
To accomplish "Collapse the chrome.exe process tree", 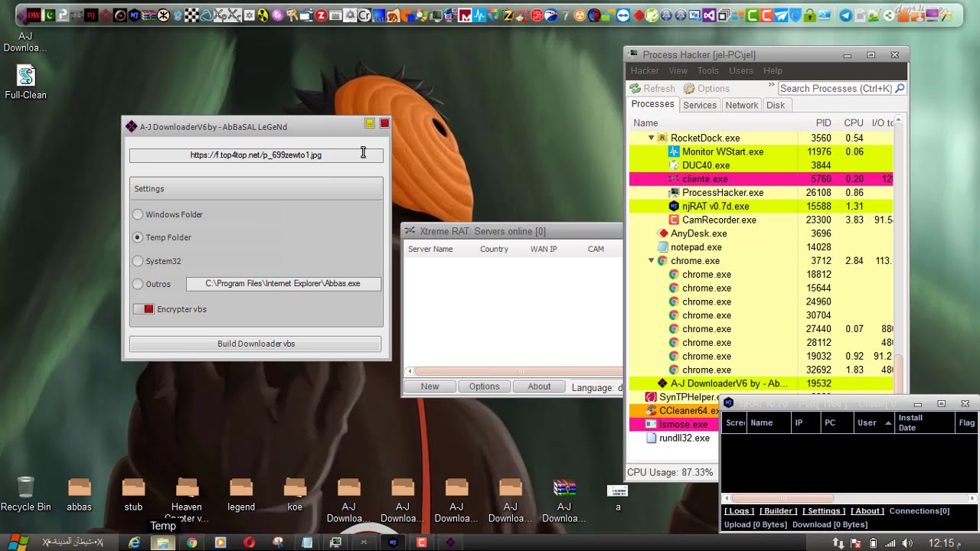I will pyautogui.click(x=652, y=260).
